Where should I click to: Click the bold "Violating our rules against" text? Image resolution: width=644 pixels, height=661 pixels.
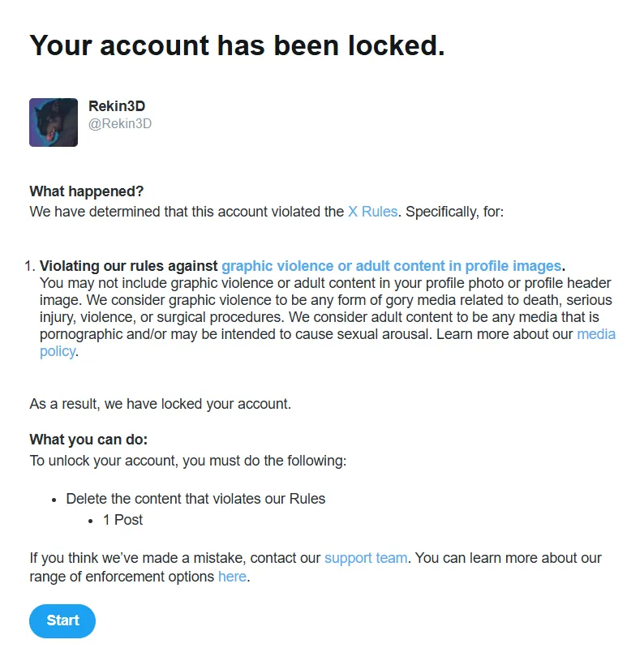pos(129,266)
